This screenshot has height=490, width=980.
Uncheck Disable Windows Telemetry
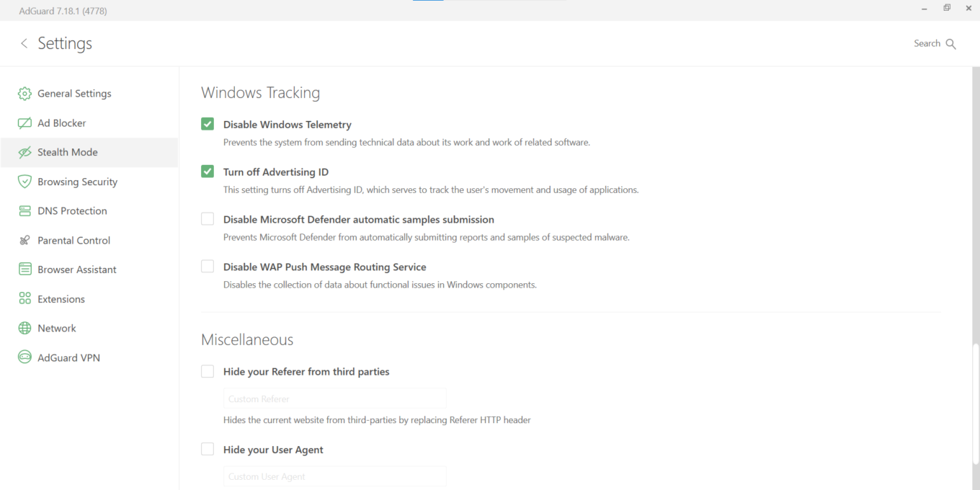coord(207,123)
